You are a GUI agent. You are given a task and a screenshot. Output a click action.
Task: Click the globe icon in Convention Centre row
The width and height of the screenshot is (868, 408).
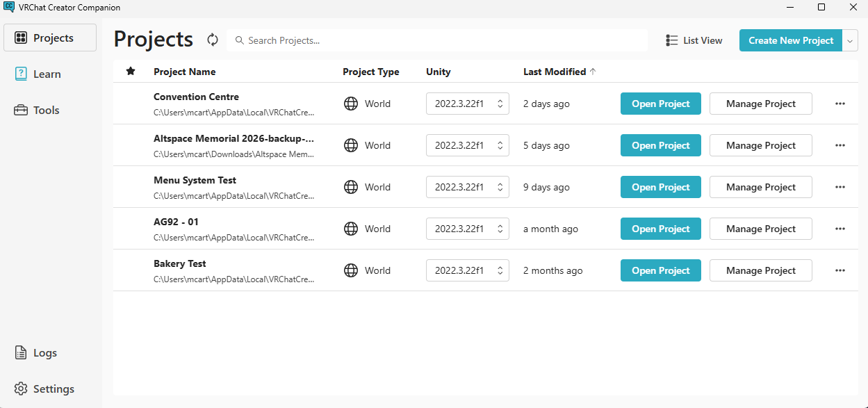[351, 104]
